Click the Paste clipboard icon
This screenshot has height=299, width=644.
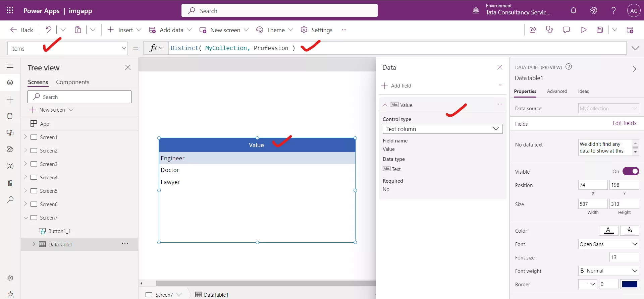coord(78,30)
